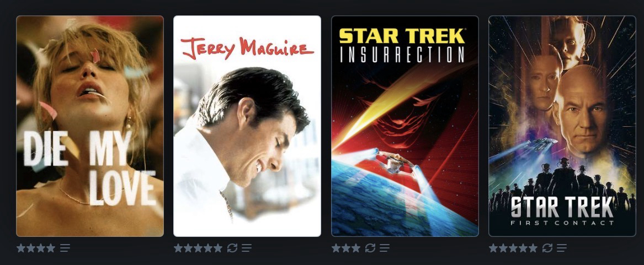Click the First Contact title text on poster
This screenshot has height=265, width=644.
click(x=562, y=223)
